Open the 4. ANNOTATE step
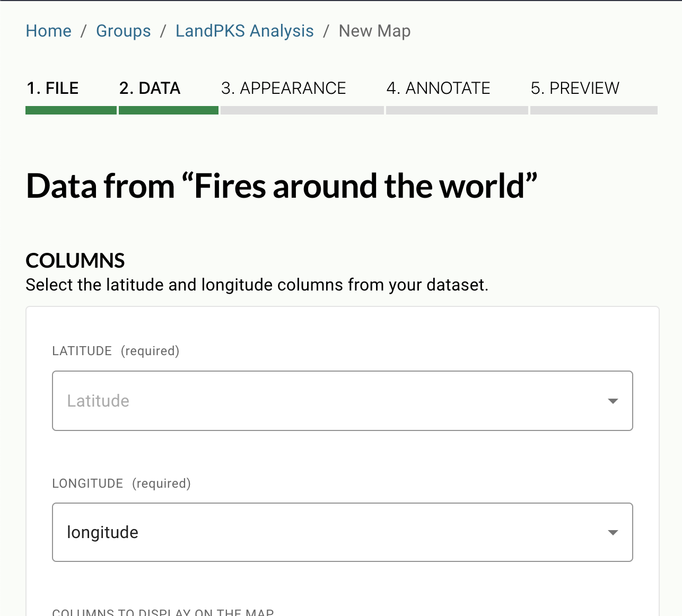The width and height of the screenshot is (682, 616). pos(438,88)
